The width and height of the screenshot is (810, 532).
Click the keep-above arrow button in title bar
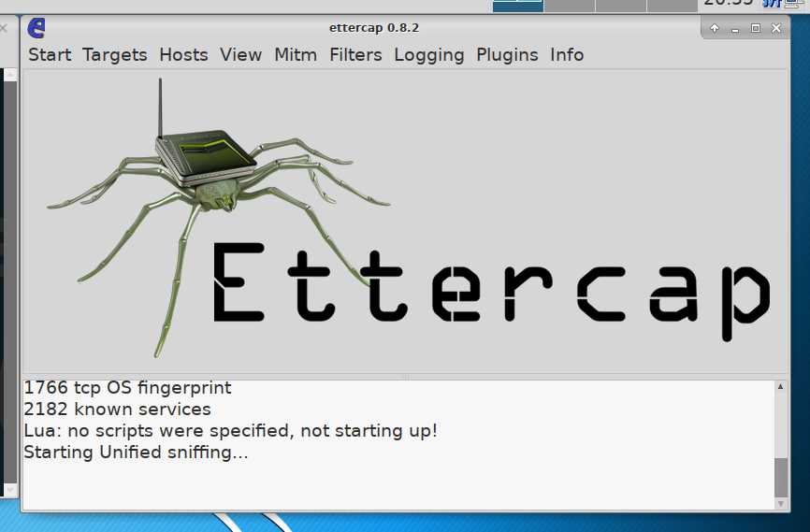pos(715,28)
